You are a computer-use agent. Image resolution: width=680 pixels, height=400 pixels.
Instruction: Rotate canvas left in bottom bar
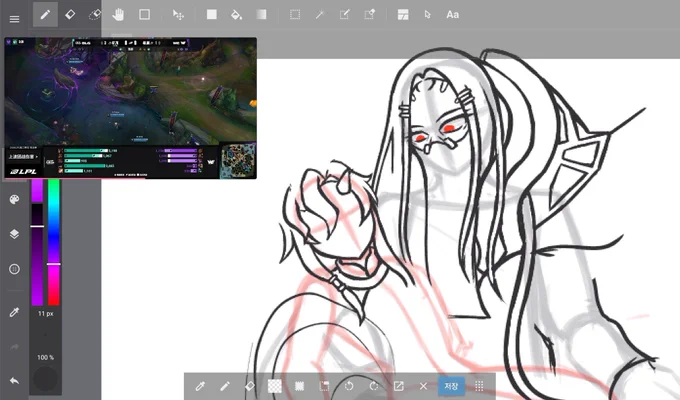click(349, 386)
